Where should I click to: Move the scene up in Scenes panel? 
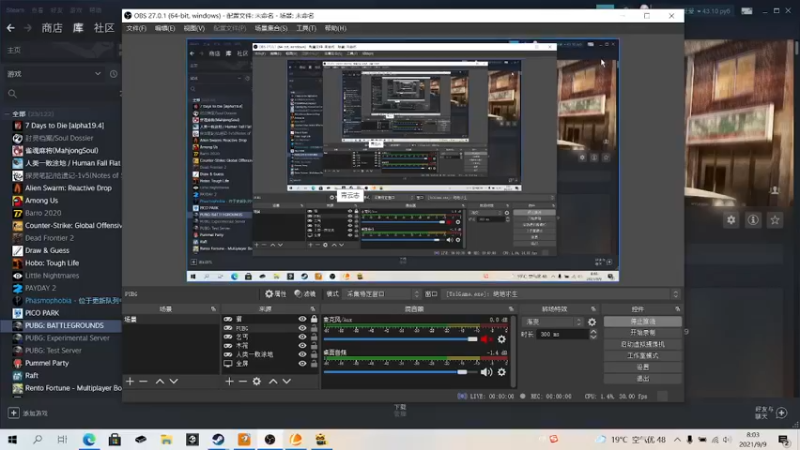[x=160, y=382]
